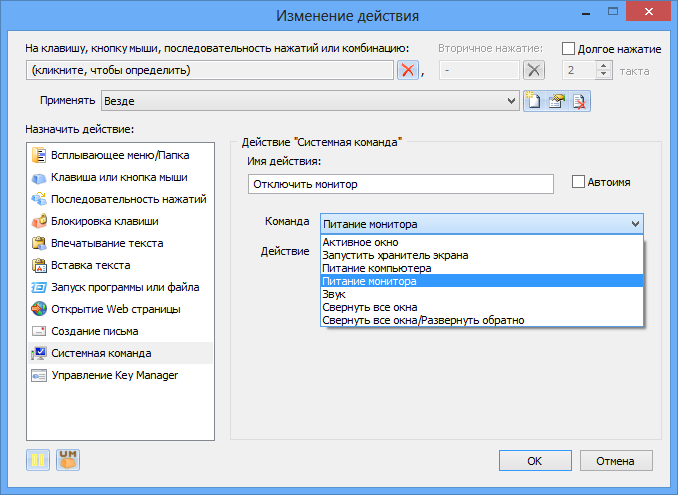Increase the такта spinner value
This screenshot has width=678, height=495.
click(604, 65)
